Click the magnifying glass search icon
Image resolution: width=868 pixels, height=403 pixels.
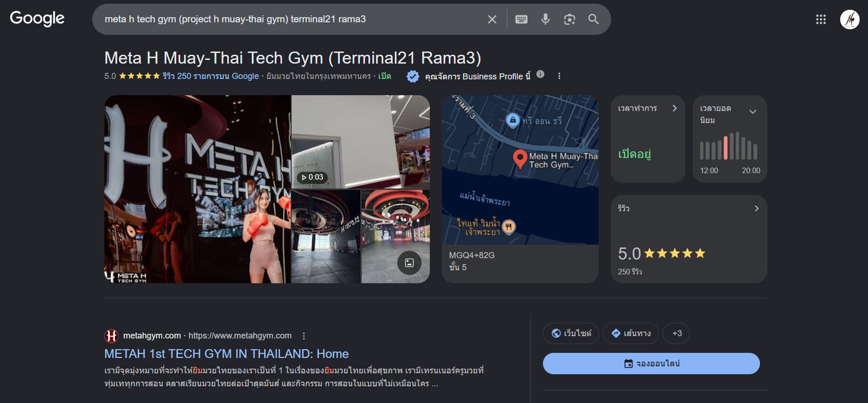pyautogui.click(x=593, y=20)
